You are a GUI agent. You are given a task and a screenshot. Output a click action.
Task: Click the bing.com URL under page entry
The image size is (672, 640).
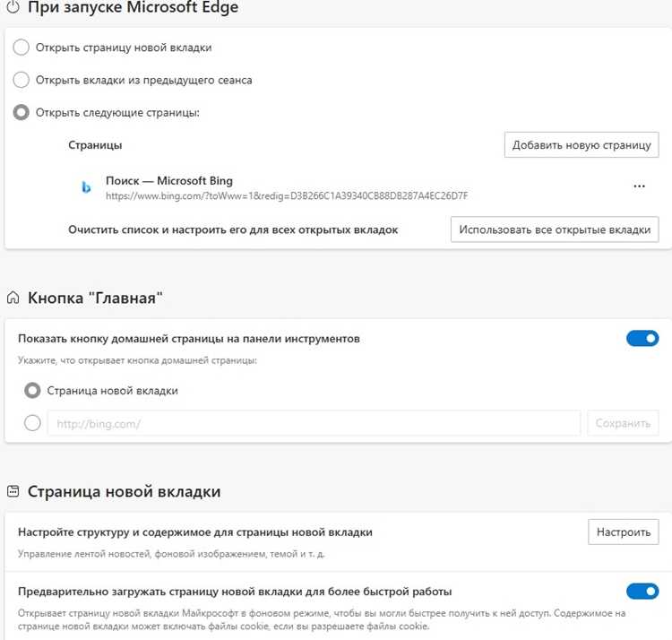(x=287, y=196)
